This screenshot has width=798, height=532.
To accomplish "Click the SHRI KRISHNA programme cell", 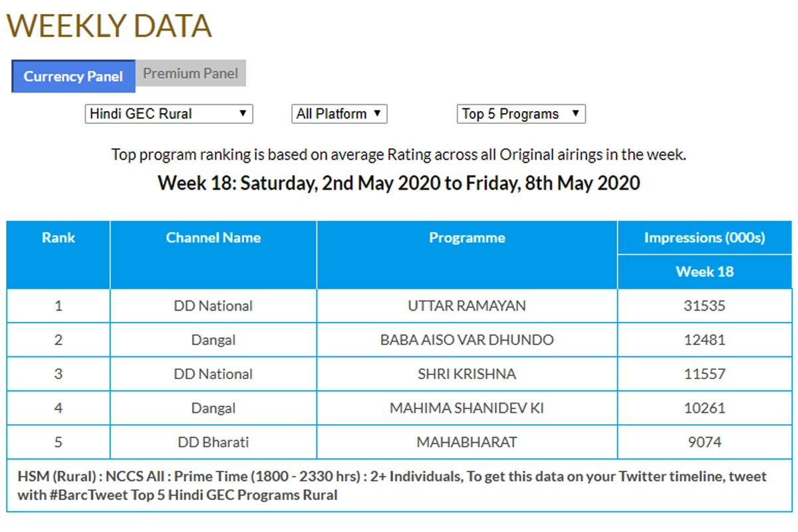I will 467,374.
